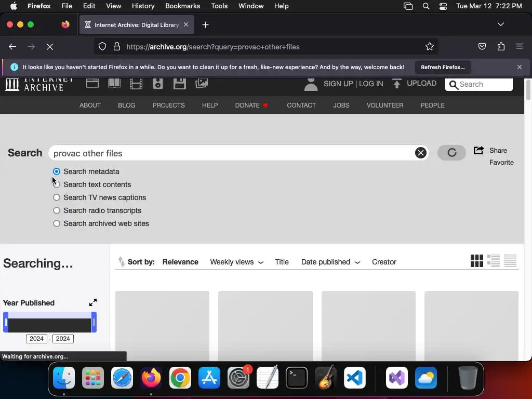Toggle sort direction arrows
532x399 pixels.
click(x=121, y=262)
